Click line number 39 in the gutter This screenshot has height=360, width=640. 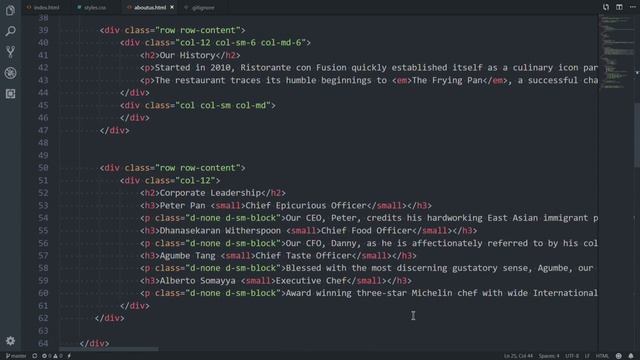43,30
